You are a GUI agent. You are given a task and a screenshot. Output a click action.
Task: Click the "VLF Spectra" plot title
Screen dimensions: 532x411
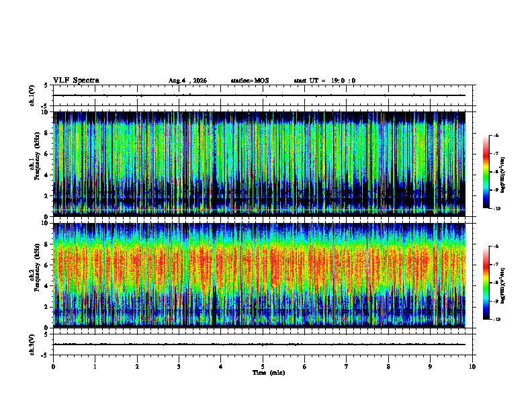(x=76, y=81)
